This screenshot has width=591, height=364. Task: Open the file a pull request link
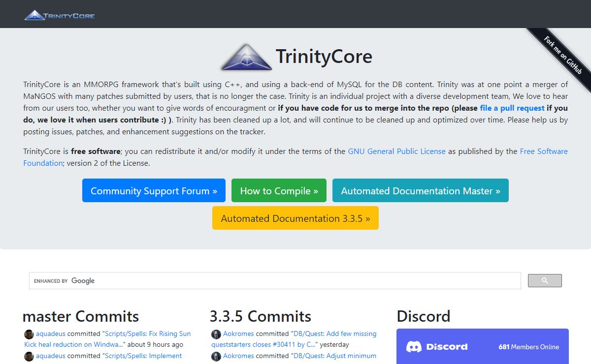512,108
